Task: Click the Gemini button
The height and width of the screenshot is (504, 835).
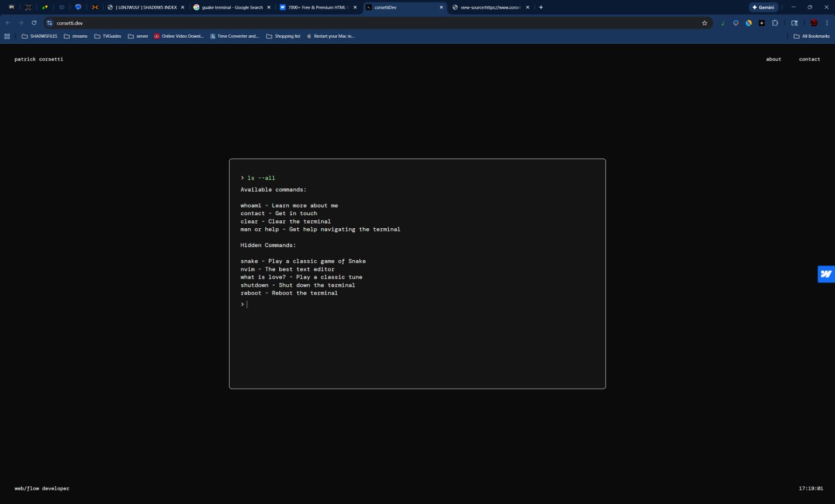Action: point(763,7)
